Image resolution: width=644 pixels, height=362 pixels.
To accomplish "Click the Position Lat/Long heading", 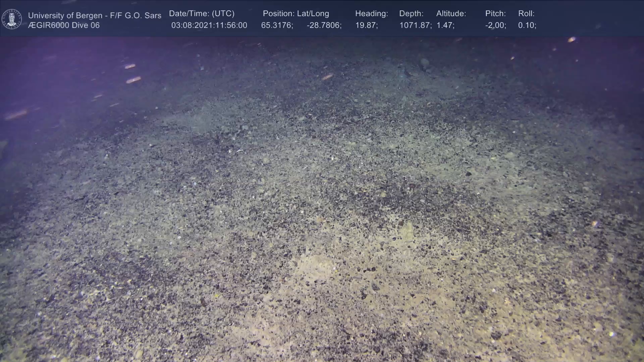I will click(x=296, y=14).
